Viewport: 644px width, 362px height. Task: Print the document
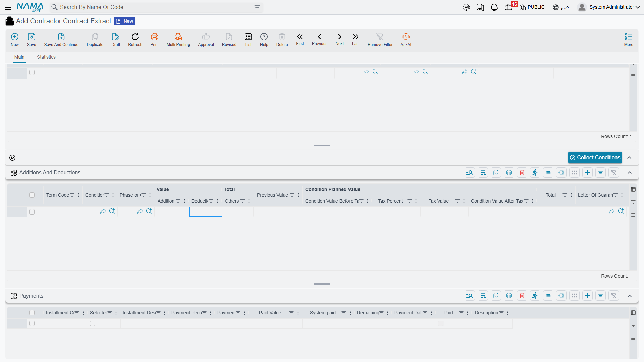pyautogui.click(x=155, y=39)
